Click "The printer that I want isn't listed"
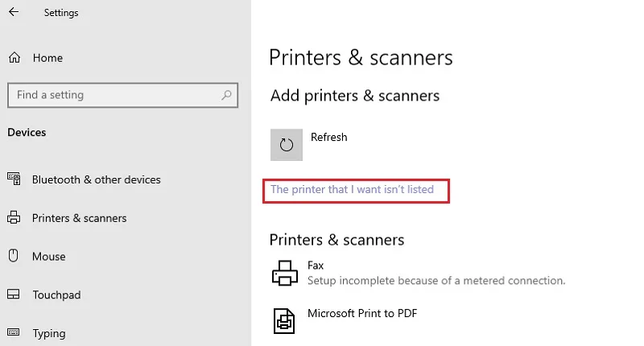This screenshot has width=644, height=346. click(352, 189)
